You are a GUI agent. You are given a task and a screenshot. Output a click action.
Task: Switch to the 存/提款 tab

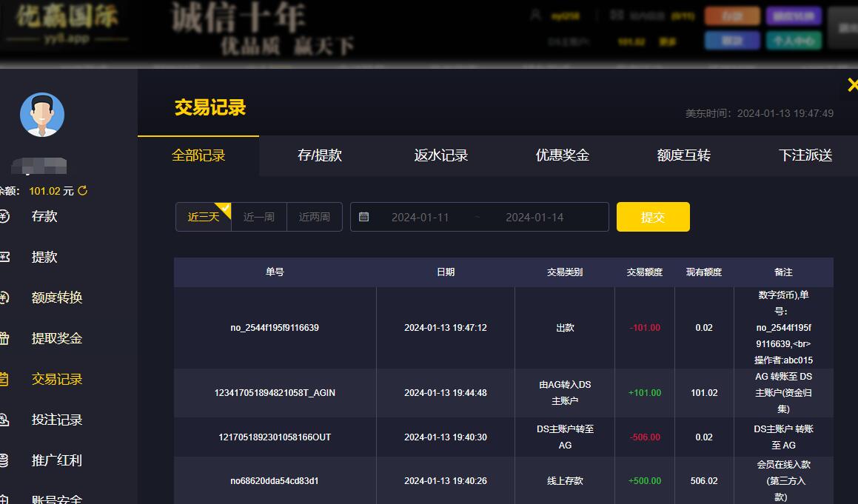tap(320, 156)
